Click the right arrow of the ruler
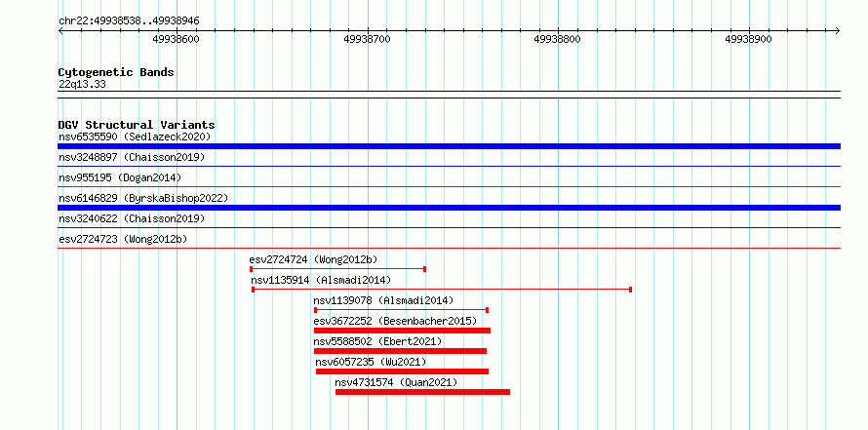The image size is (868, 430). click(837, 30)
